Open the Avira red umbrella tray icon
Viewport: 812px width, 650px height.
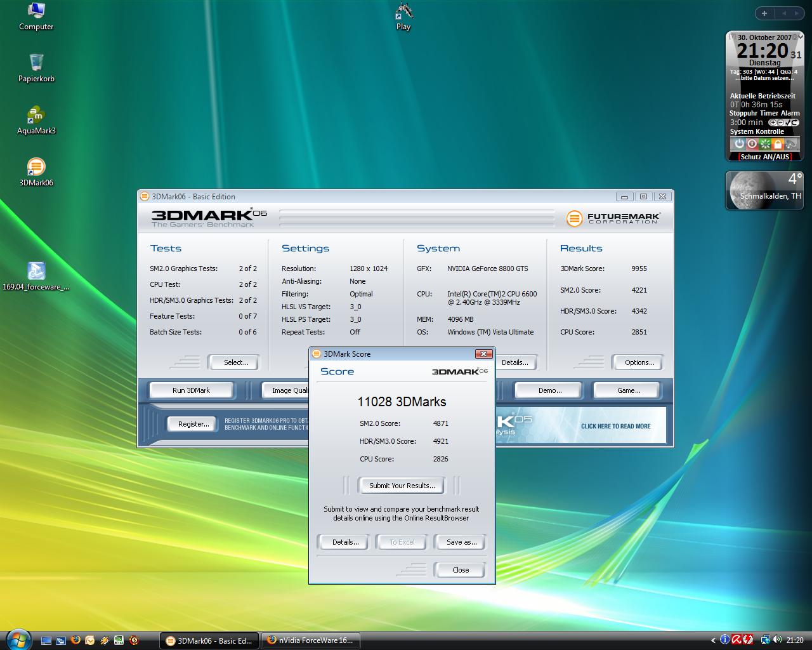tap(737, 639)
